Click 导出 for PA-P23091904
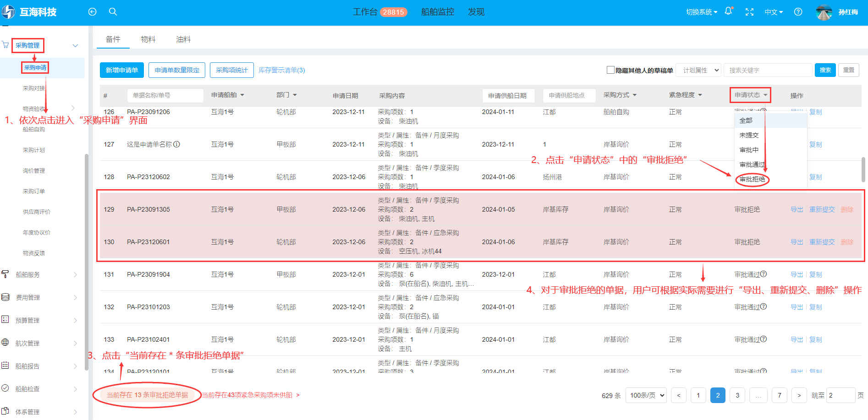 click(797, 274)
